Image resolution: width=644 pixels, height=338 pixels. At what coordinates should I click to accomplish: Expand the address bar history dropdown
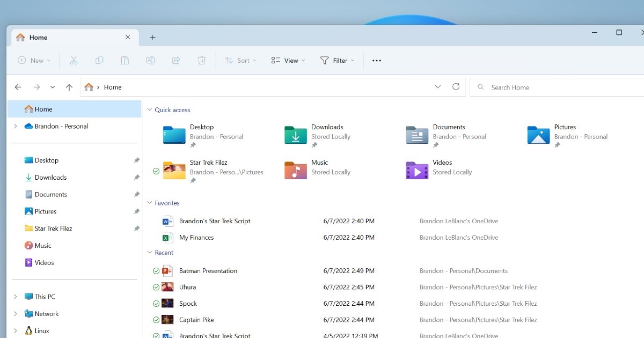coord(437,87)
